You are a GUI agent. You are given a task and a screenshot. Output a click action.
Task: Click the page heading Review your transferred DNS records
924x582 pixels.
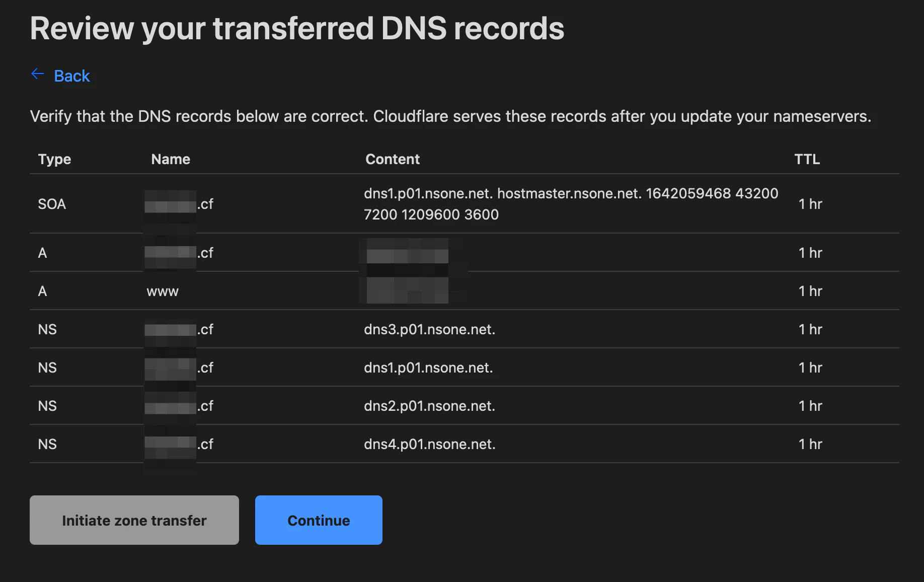coord(297,28)
